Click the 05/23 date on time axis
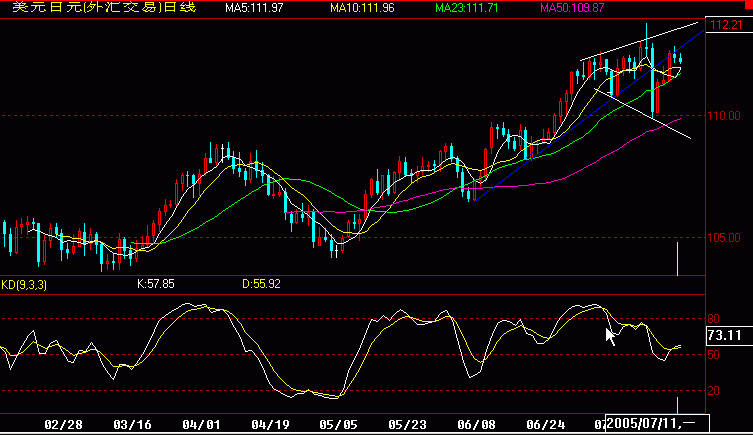The image size is (753, 435). click(407, 424)
